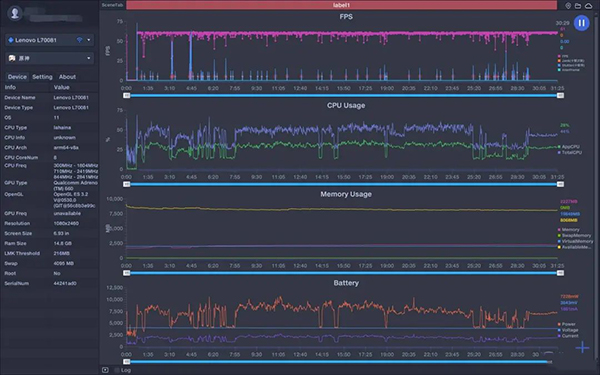Click the blue plus icon to add chart
Viewport: 600px width, 375px height.
(582, 347)
